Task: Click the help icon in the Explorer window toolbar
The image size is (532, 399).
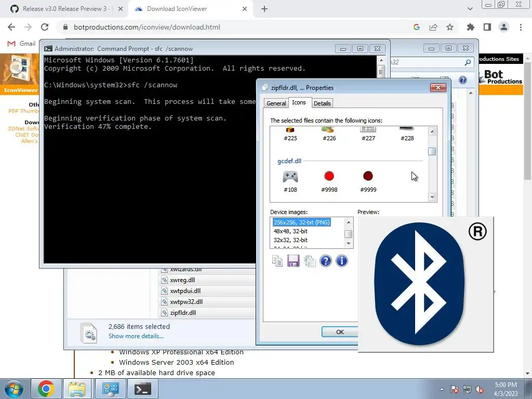Action: (x=463, y=79)
